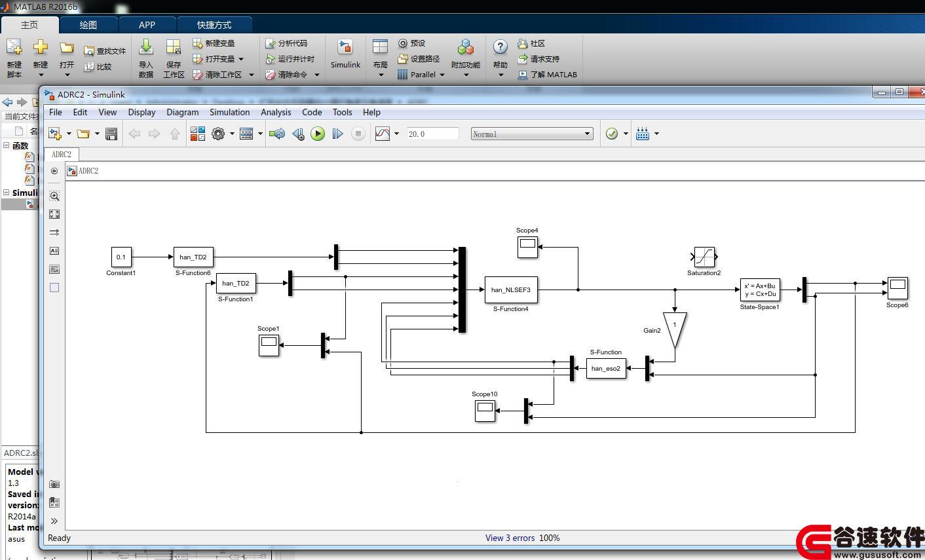
Task: Select the Area box tool
Action: tap(54, 288)
